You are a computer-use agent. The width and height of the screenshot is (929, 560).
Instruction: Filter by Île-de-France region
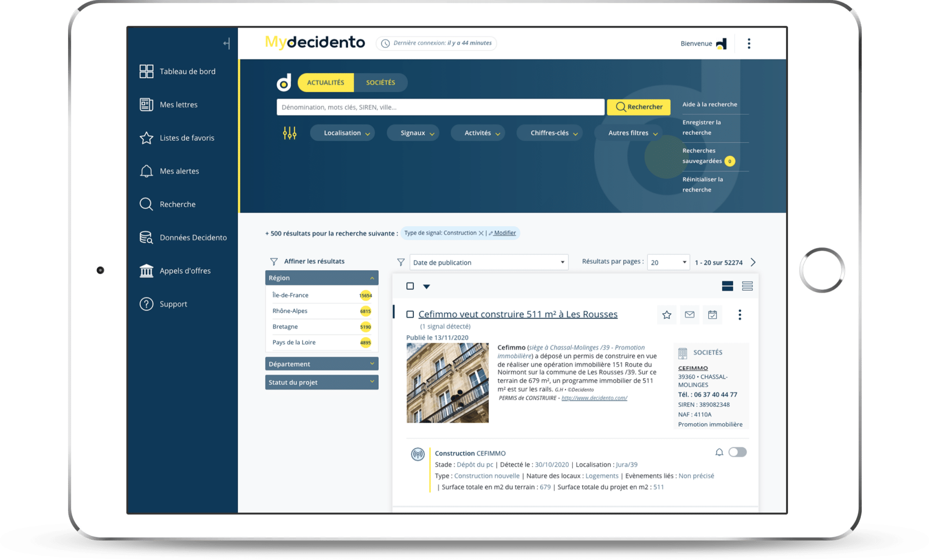tap(322, 295)
